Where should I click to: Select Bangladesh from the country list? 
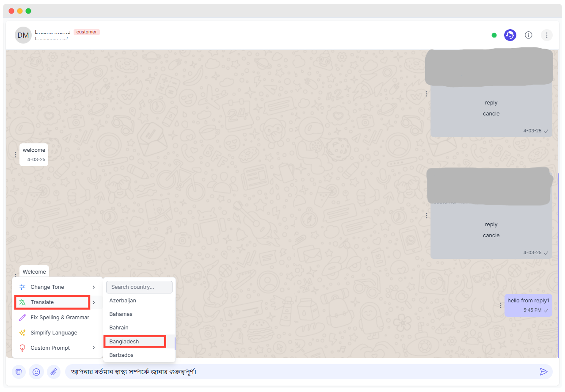124,341
